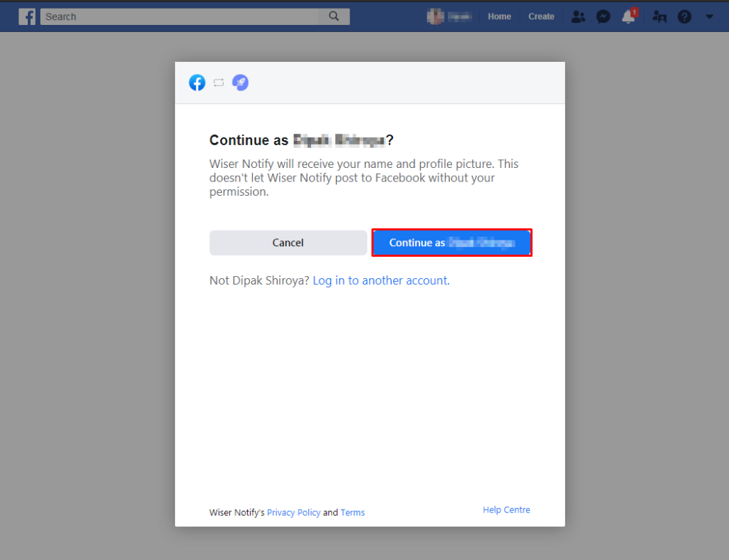This screenshot has height=560, width=729.
Task: Click the Cancel button
Action: (288, 243)
